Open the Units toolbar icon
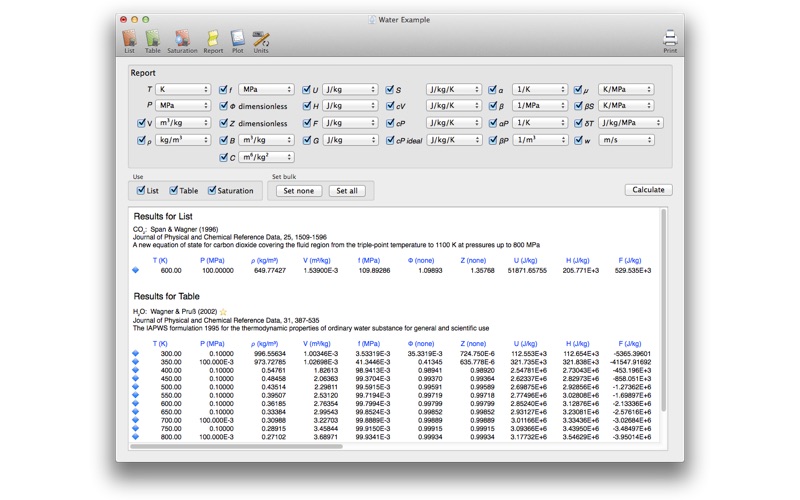The width and height of the screenshot is (800, 500). [261, 41]
